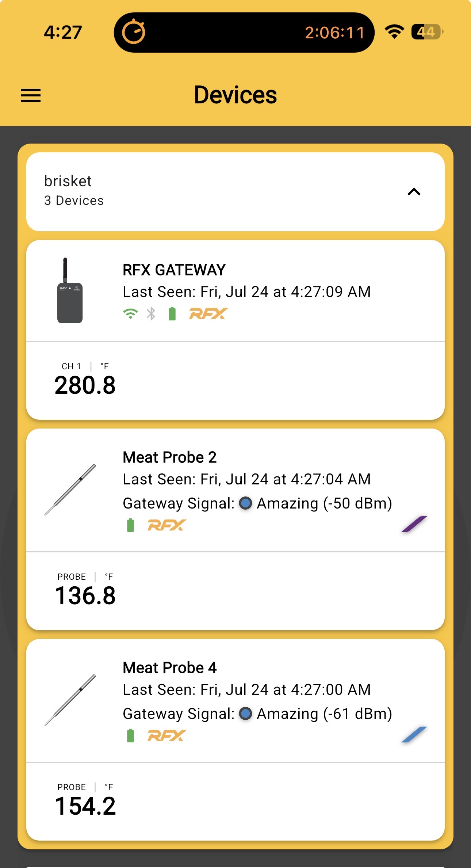Tap the Meat Probe 4 blue signal indicator
Screen dimensions: 471x868
(x=245, y=713)
